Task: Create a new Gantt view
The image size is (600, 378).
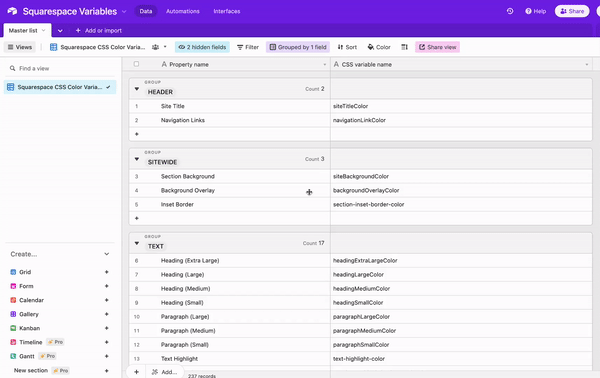Action: (26, 356)
